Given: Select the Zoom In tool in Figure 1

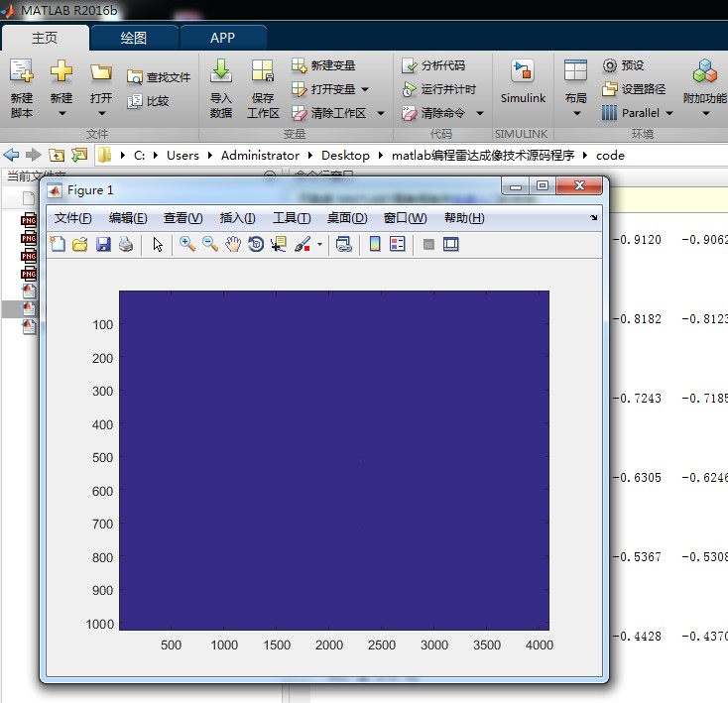Looking at the screenshot, I should [187, 244].
